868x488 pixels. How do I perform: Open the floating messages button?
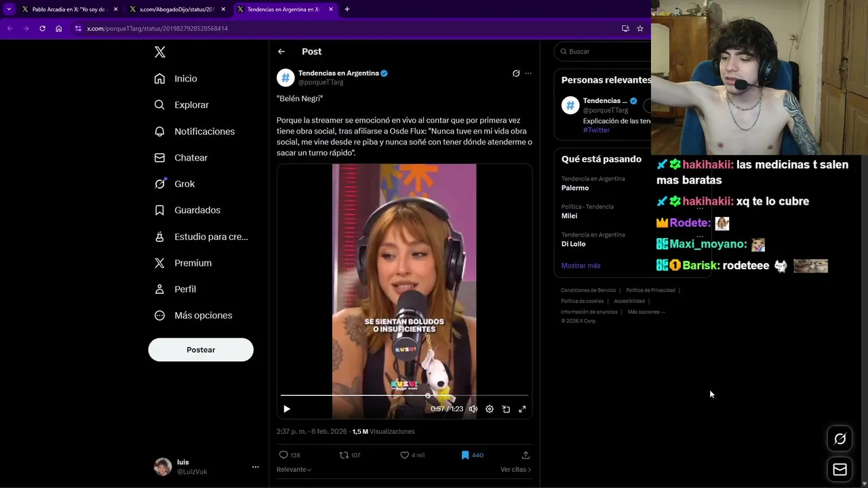click(x=840, y=469)
